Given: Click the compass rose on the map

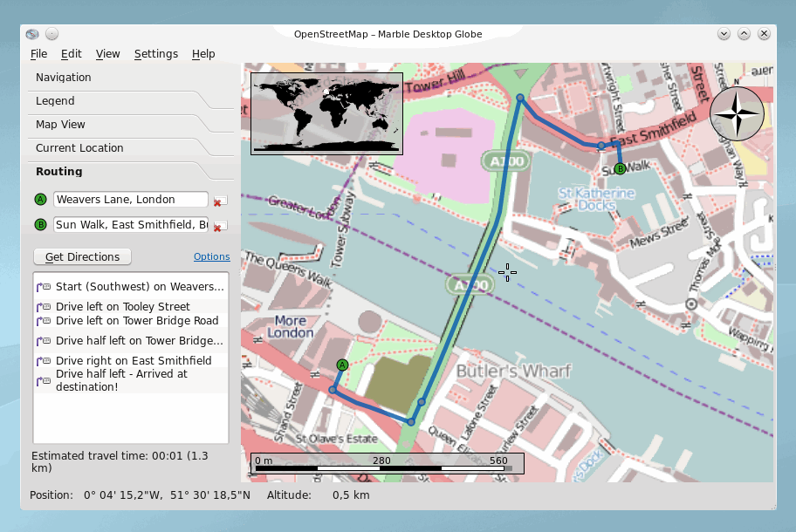Looking at the screenshot, I should (x=737, y=113).
